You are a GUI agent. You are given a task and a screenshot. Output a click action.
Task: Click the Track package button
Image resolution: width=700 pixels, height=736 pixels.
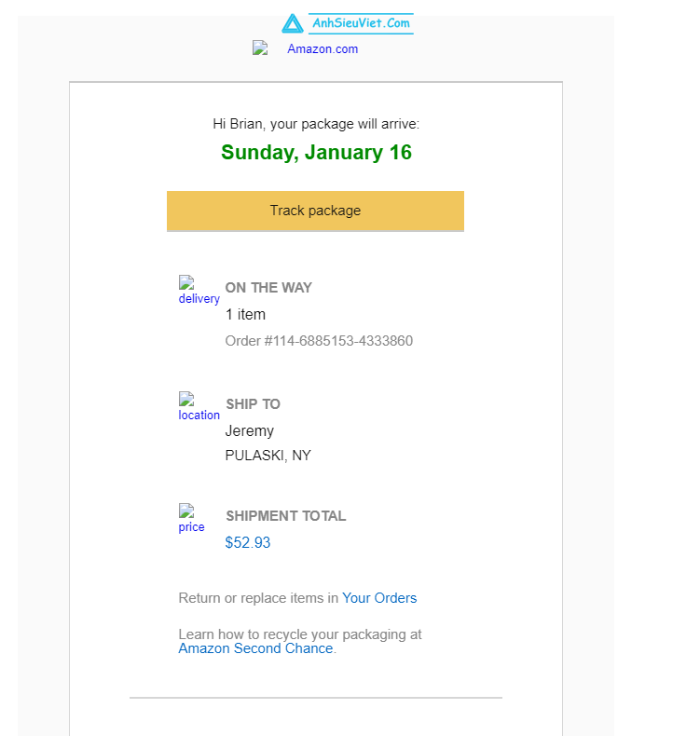point(315,211)
